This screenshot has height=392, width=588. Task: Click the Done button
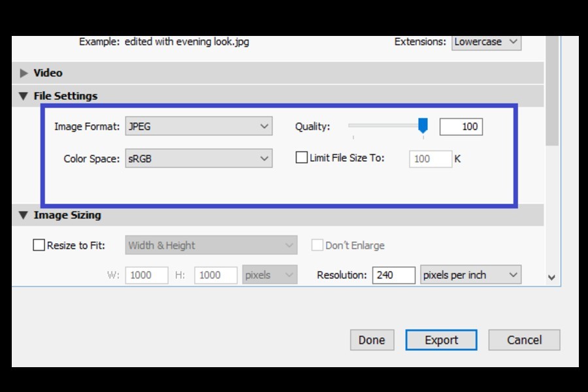[x=372, y=340]
